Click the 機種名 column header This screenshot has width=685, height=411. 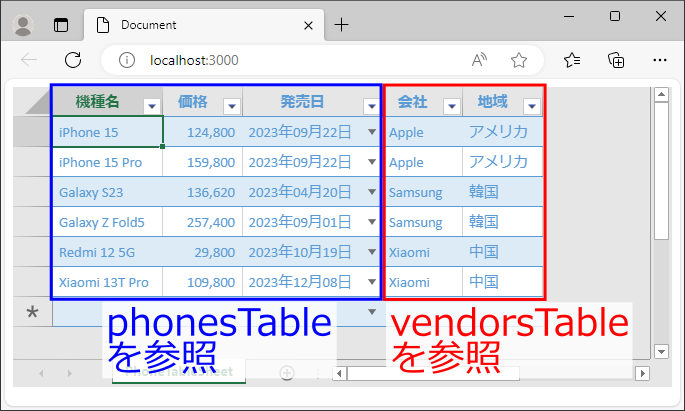(108, 101)
